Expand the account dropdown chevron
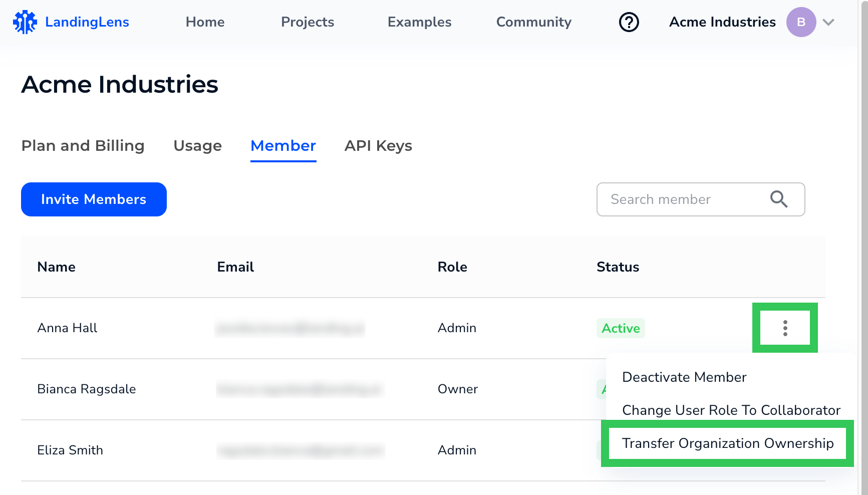The height and width of the screenshot is (495, 868). click(828, 22)
